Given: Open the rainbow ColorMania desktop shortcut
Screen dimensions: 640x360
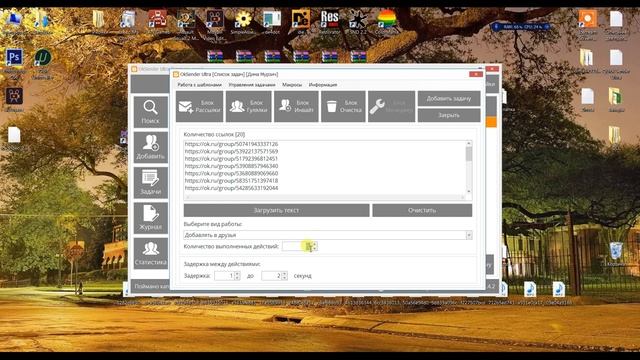Looking at the screenshot, I should point(386,20).
